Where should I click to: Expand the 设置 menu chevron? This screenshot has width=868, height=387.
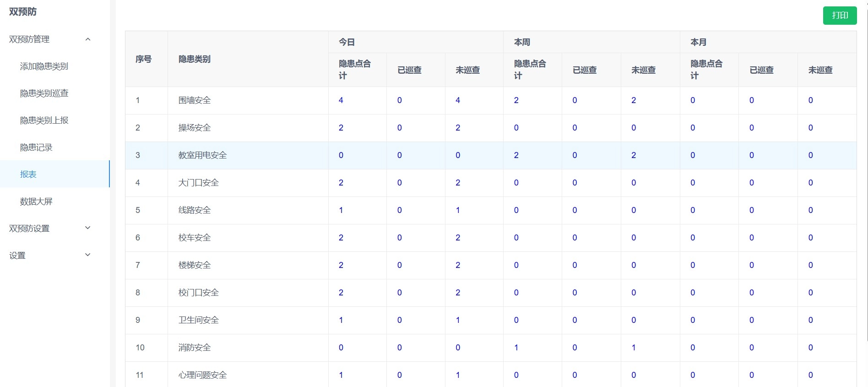click(x=88, y=255)
